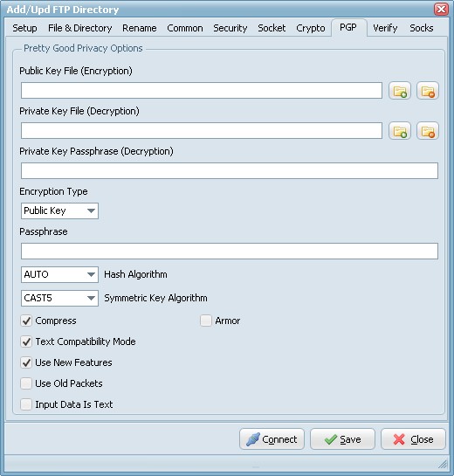Clear the Private Key File path

click(428, 131)
